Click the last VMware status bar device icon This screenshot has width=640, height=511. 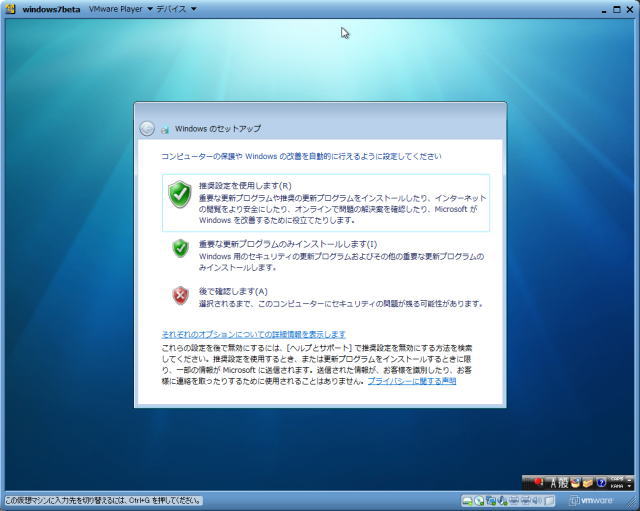click(x=549, y=500)
